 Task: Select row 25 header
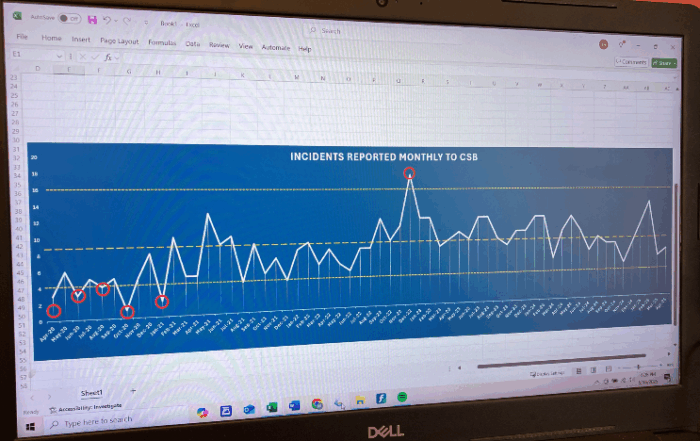(14, 96)
